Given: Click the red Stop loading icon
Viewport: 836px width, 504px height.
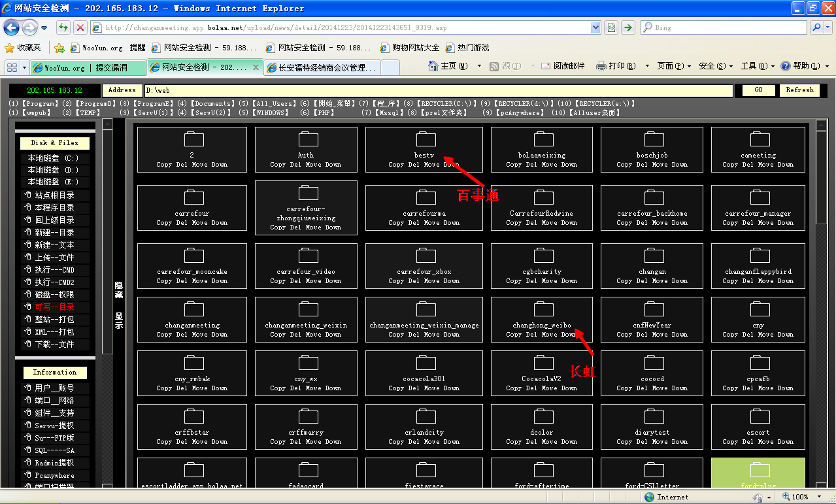Looking at the screenshot, I should coord(80,27).
